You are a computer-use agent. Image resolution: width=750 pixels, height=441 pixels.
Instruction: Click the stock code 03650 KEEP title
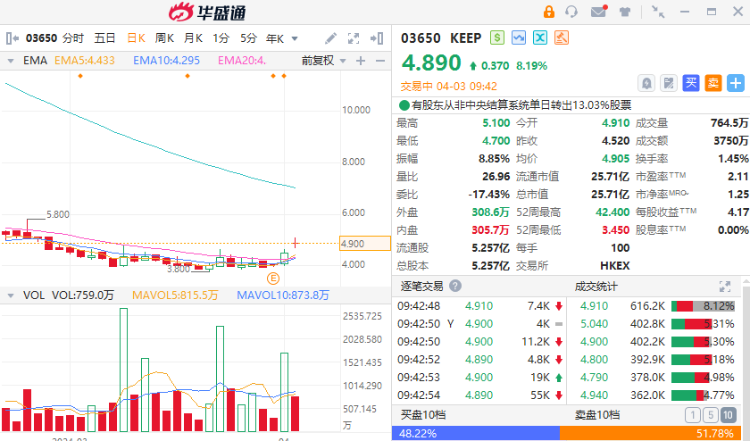click(x=441, y=38)
